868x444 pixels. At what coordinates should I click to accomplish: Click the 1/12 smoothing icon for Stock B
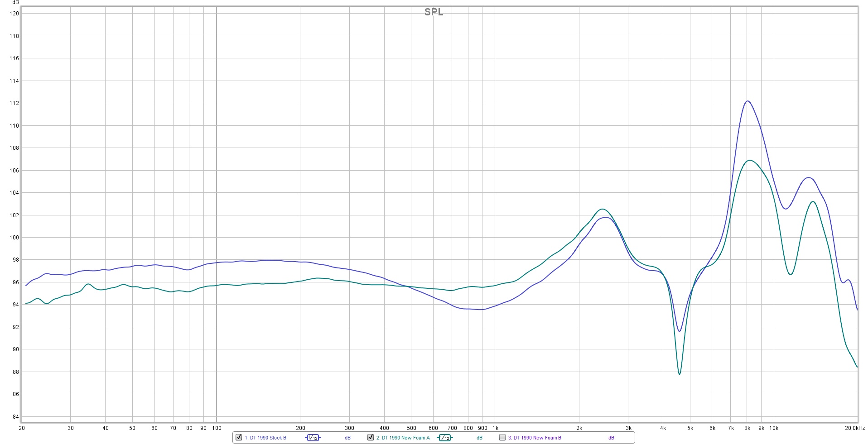pos(313,438)
